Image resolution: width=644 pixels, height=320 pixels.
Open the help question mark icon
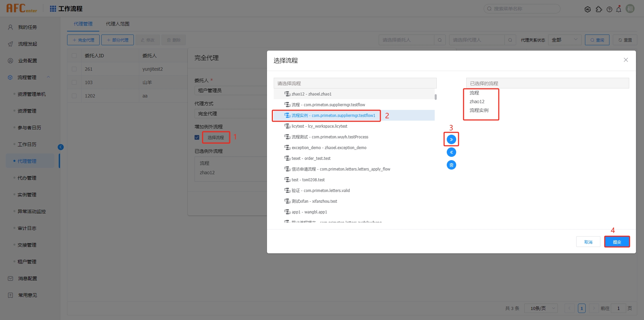point(609,9)
